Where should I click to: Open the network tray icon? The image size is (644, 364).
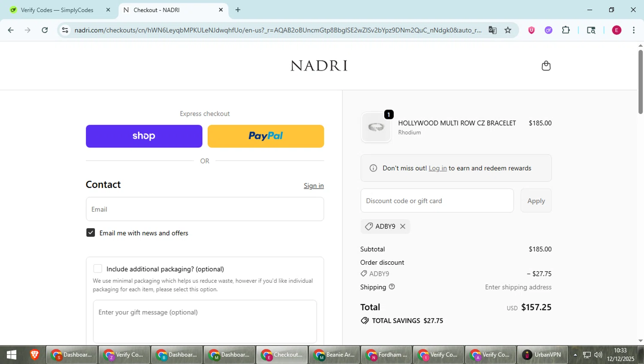click(587, 355)
